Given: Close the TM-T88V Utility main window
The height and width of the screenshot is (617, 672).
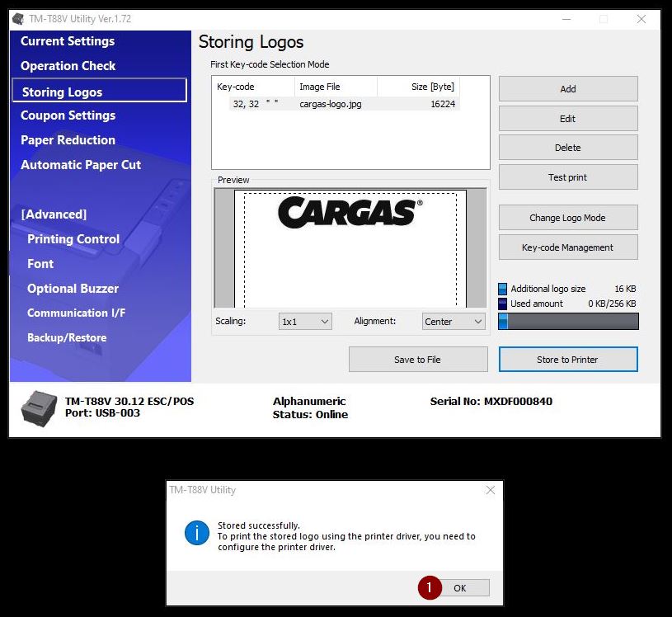Looking at the screenshot, I should click(641, 19).
